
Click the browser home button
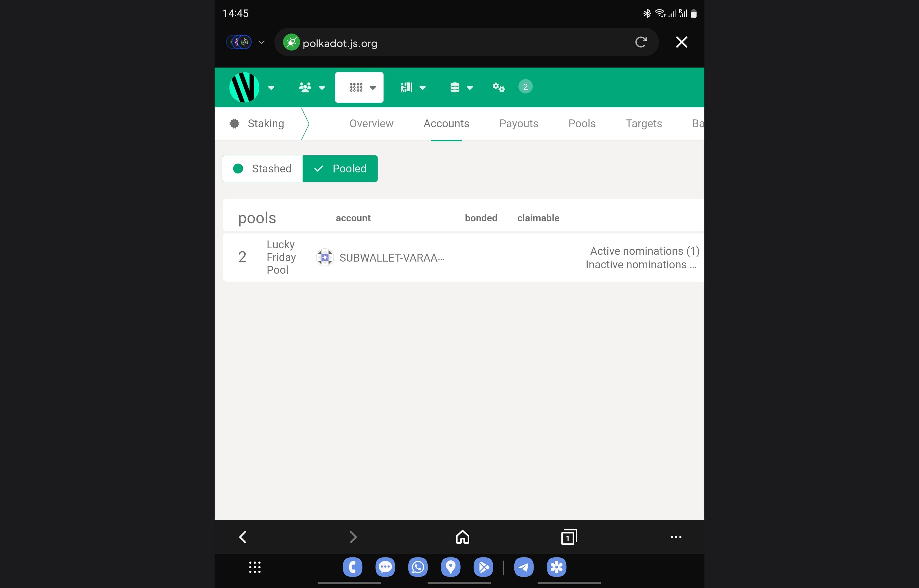pyautogui.click(x=462, y=537)
